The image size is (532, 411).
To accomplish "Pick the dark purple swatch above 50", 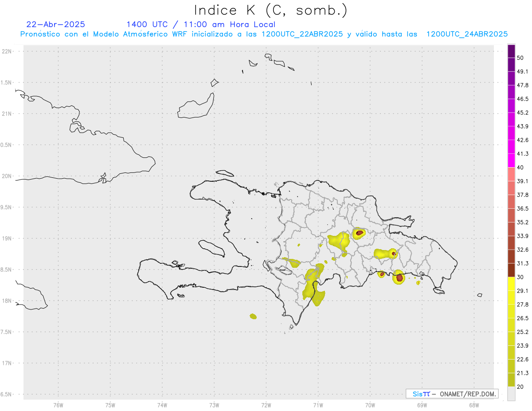I will coord(511,51).
